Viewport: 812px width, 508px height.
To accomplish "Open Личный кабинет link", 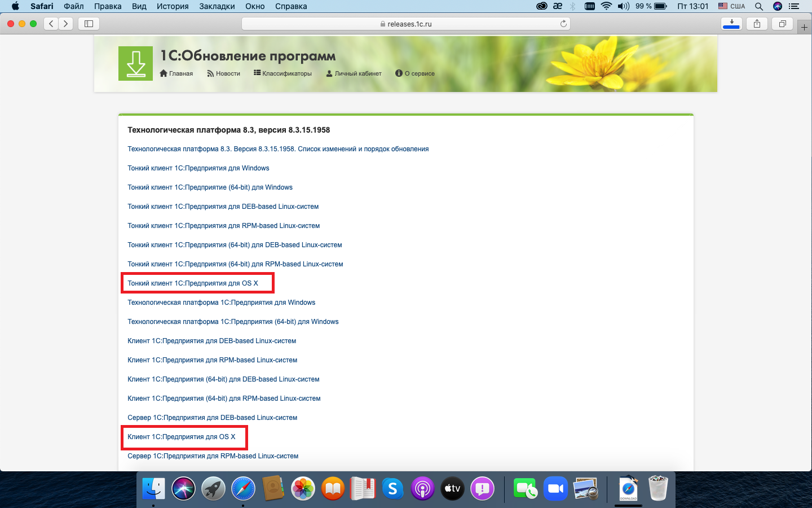I will pos(354,73).
